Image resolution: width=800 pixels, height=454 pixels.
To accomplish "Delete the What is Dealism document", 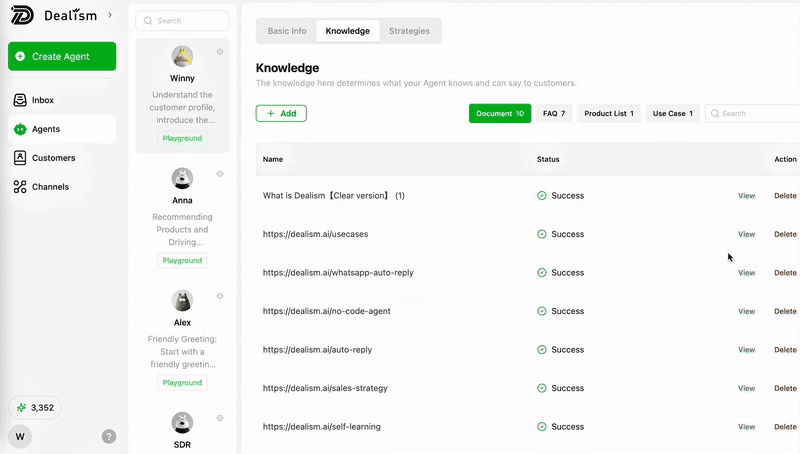I will click(785, 196).
